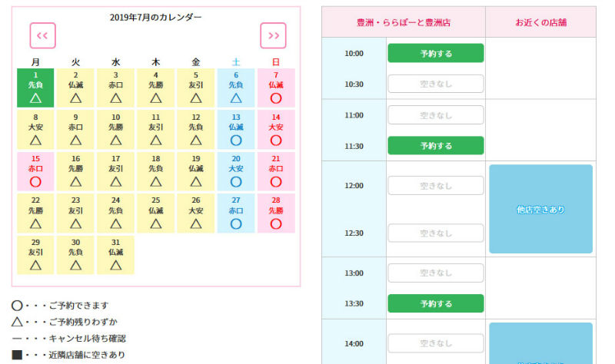Viewport: 615px width, 364px height.
Task: Click the 空きなし field at 13:00
Action: [435, 273]
